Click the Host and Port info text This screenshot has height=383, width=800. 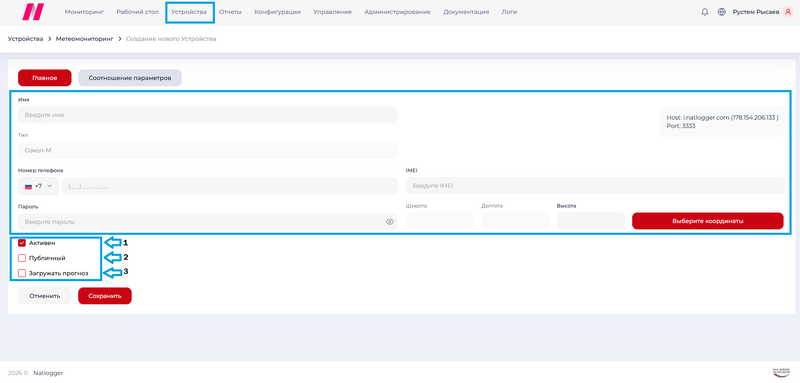tap(722, 121)
